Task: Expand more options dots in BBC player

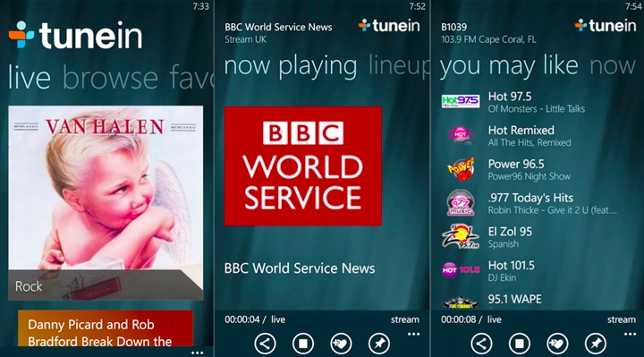Action: [x=413, y=334]
